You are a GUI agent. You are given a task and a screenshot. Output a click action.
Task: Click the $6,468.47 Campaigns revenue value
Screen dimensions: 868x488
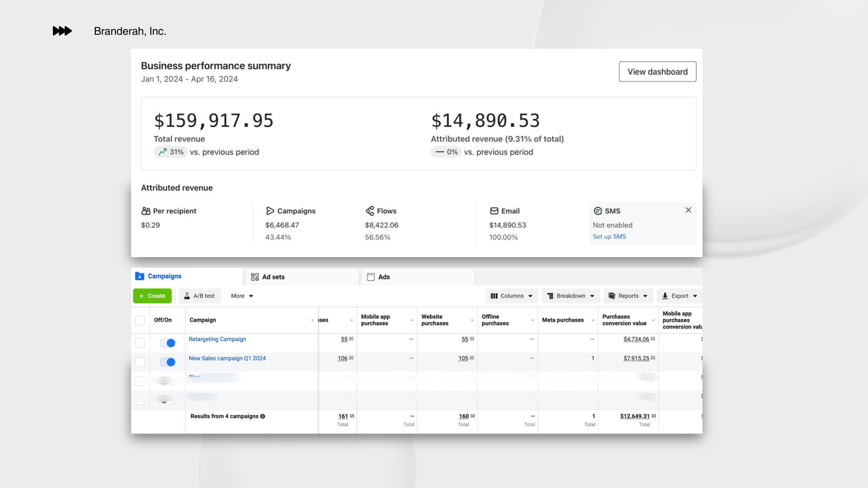click(282, 225)
